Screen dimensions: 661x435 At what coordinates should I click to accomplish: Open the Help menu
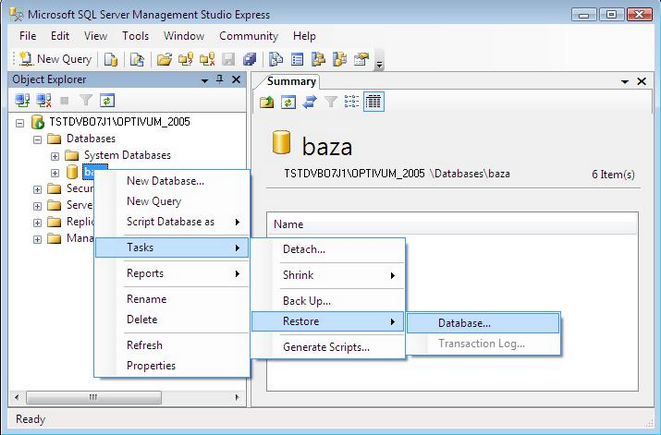pyautogui.click(x=304, y=36)
